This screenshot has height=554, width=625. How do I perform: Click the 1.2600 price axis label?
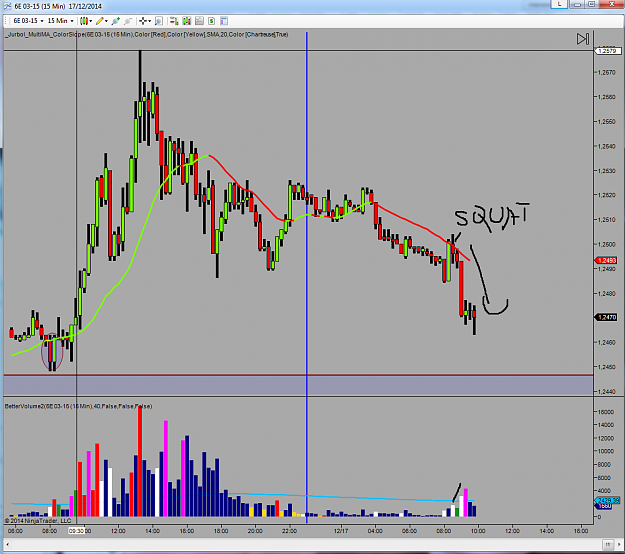[607, 244]
